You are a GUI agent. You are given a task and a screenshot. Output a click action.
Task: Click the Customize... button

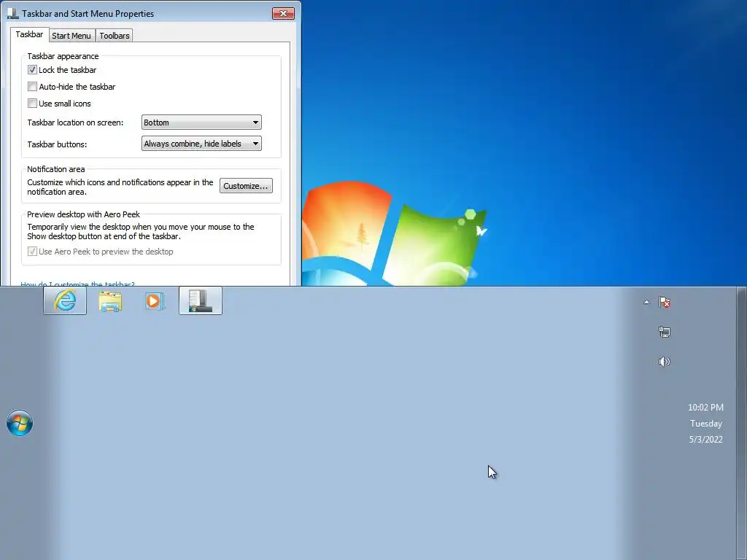pos(246,186)
